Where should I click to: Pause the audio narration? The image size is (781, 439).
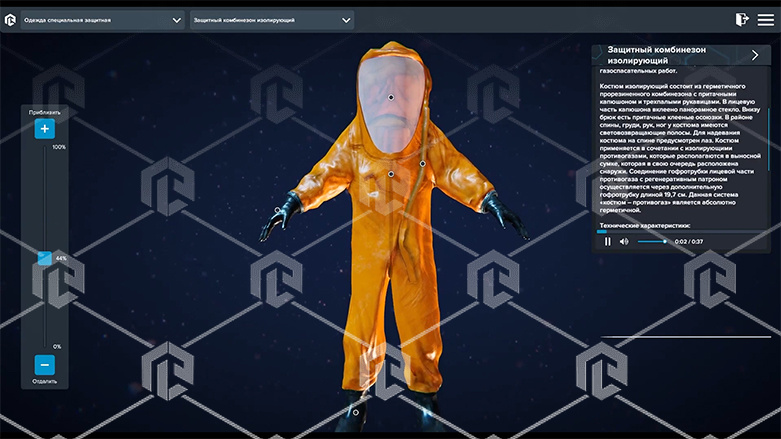607,241
